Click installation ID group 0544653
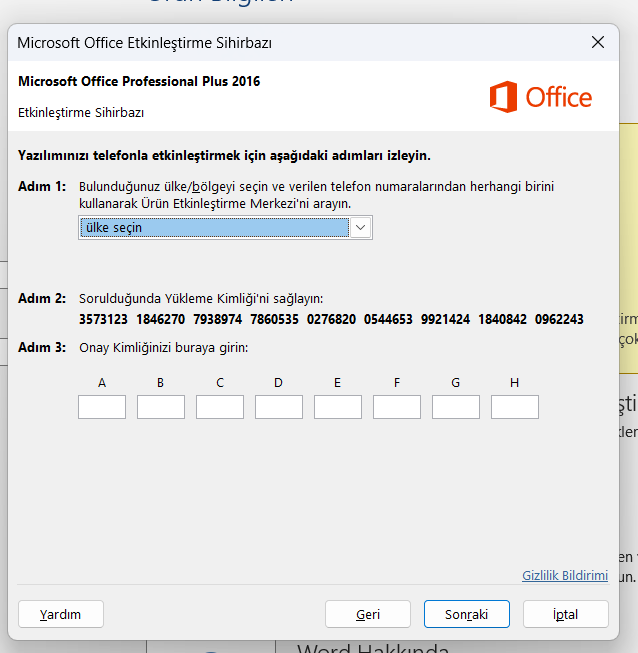The width and height of the screenshot is (638, 653). tap(388, 319)
